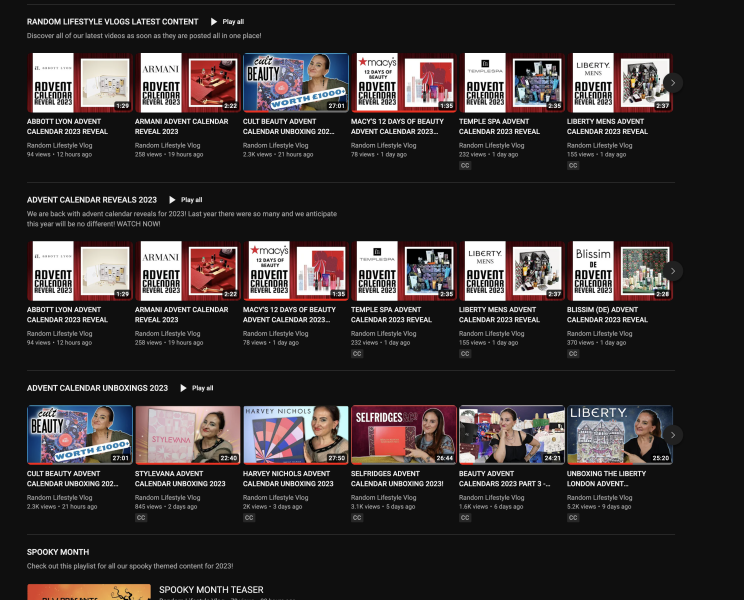The width and height of the screenshot is (744, 600).
Task: Open the Selfridges unboxing thumbnail
Action: pos(404,435)
